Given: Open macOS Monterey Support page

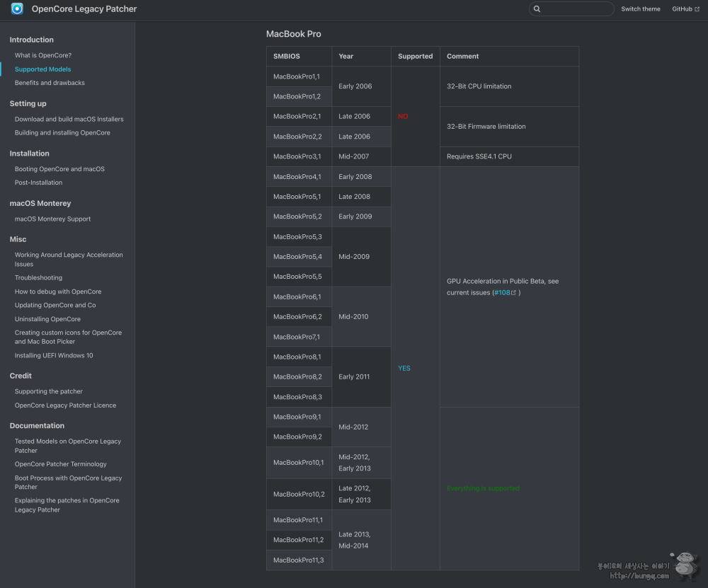Looking at the screenshot, I should click(x=52, y=219).
